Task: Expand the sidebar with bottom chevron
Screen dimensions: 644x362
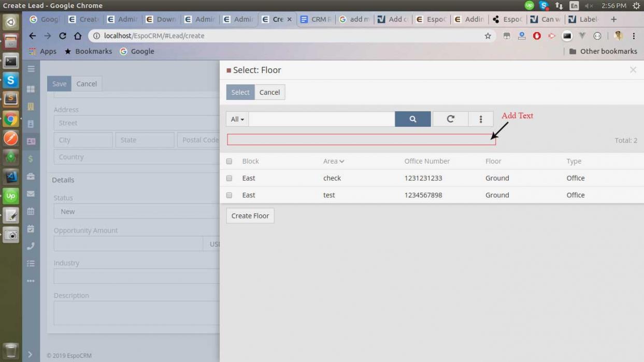Action: pyautogui.click(x=30, y=354)
